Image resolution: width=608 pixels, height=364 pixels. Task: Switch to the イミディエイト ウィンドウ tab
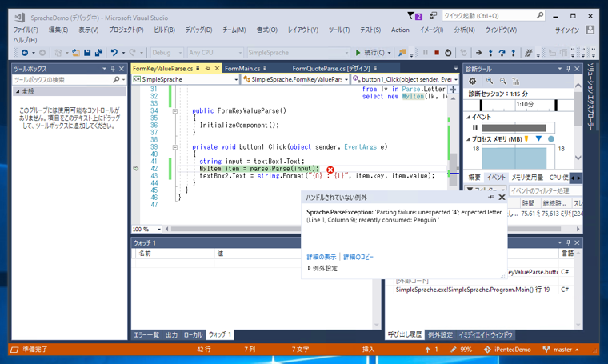486,335
